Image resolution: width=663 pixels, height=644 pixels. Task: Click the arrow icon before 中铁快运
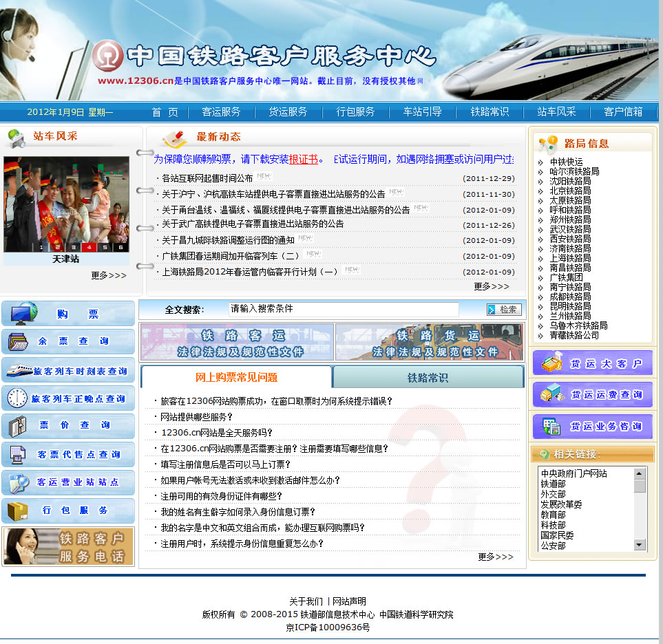point(541,162)
